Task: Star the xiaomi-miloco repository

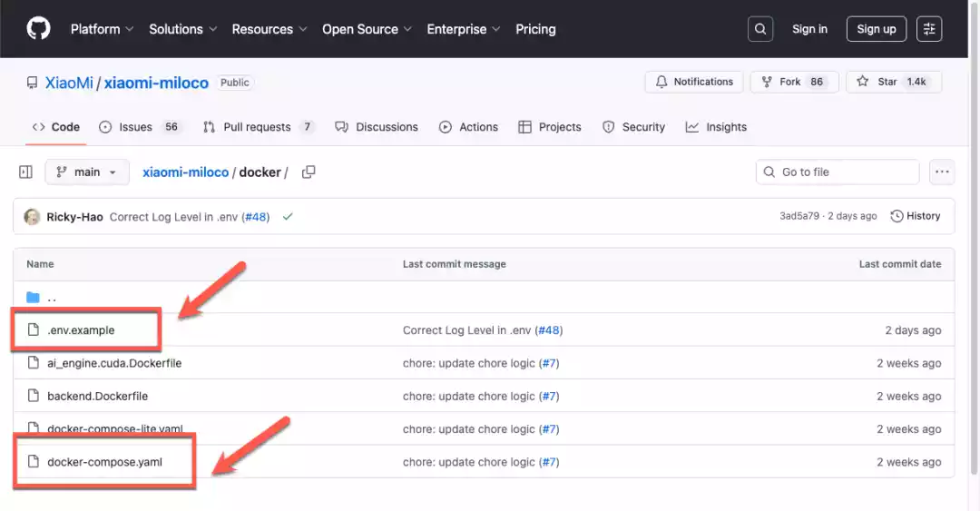Action: click(877, 82)
